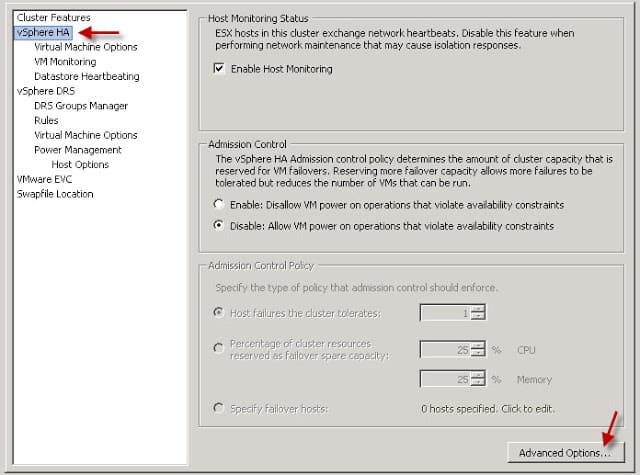Screen dimensions: 640x475
Task: Choose Percentage of cluster resources option
Action: tap(219, 348)
